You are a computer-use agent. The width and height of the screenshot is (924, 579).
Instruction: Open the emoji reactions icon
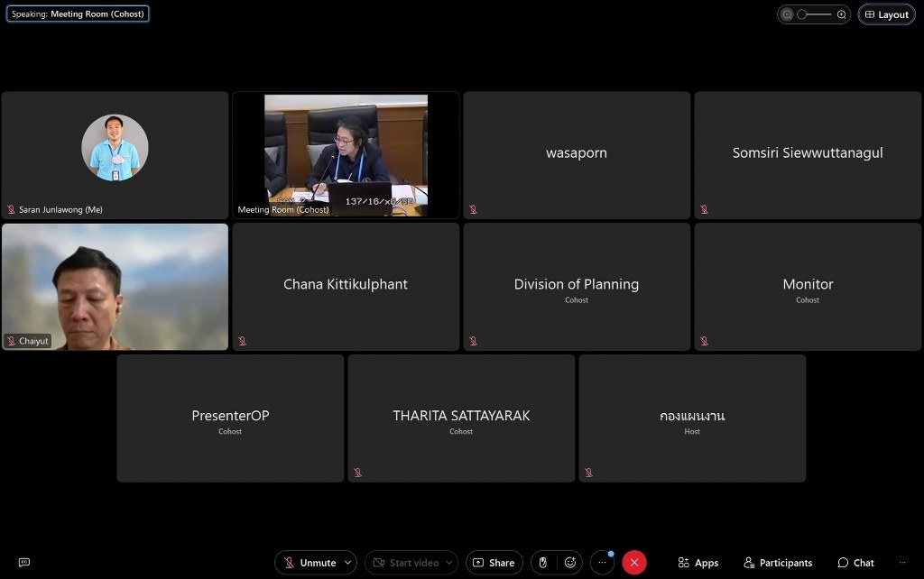[x=570, y=563]
